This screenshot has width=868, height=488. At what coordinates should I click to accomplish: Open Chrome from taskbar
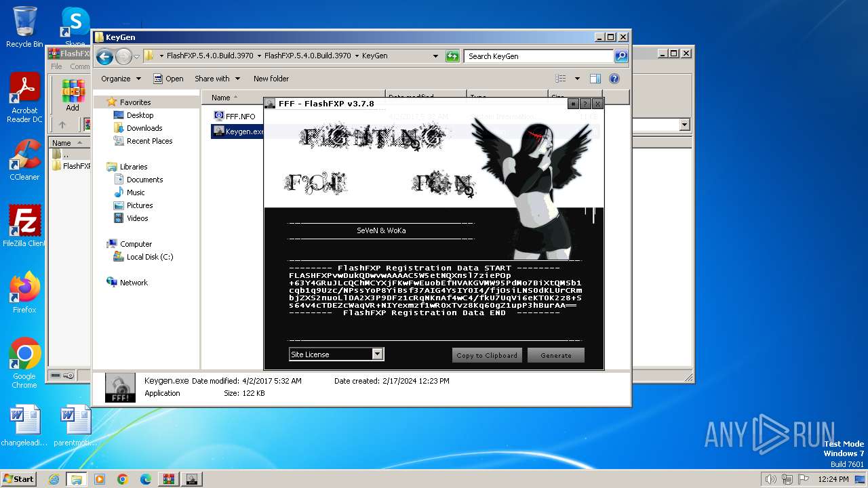pyautogui.click(x=122, y=479)
